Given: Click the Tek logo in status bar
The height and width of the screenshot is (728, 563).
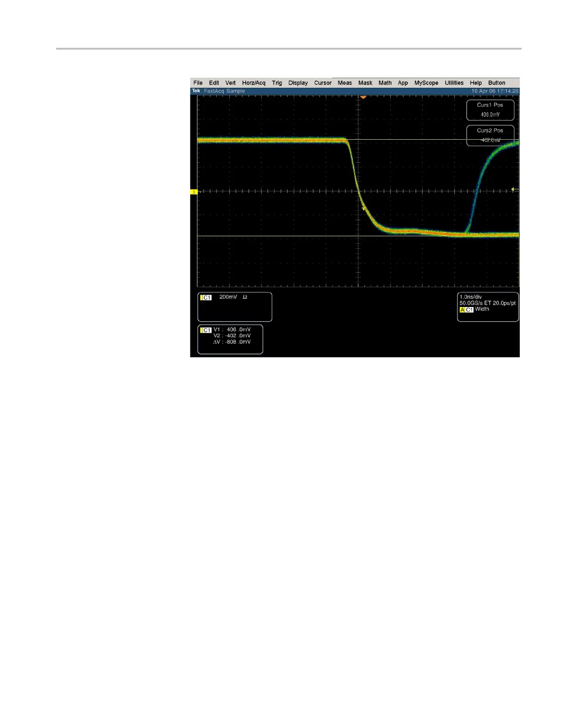Looking at the screenshot, I should 196,91.
